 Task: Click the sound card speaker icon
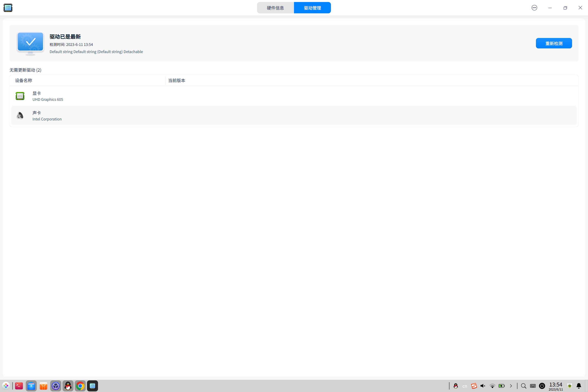click(20, 116)
